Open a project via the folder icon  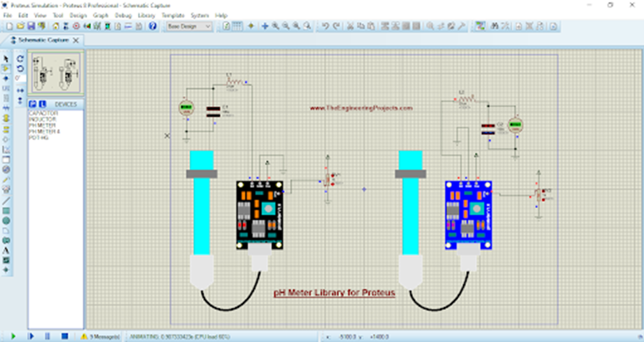click(x=20, y=26)
